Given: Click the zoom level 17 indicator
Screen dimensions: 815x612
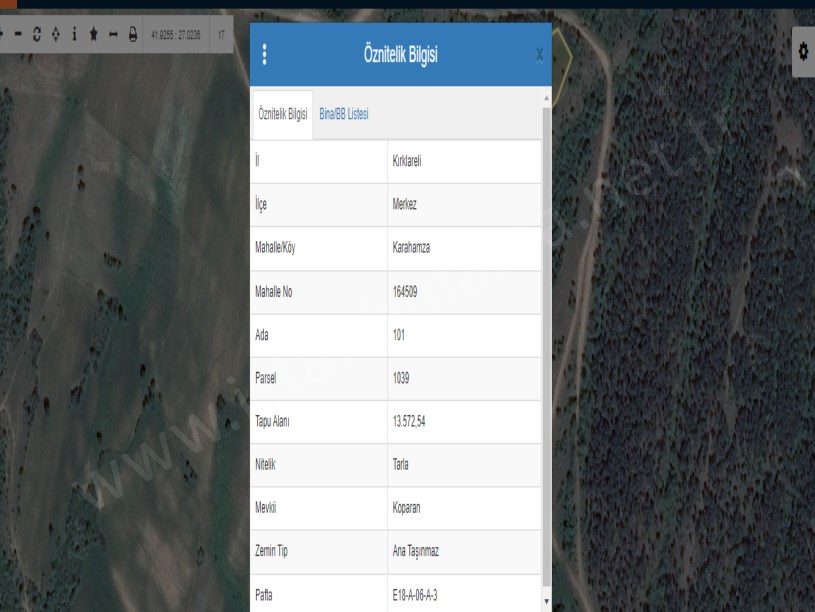Looking at the screenshot, I should (x=221, y=34).
